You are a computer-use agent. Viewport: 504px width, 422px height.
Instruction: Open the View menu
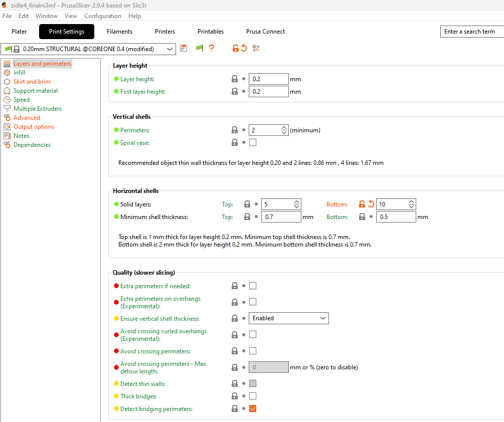(71, 16)
